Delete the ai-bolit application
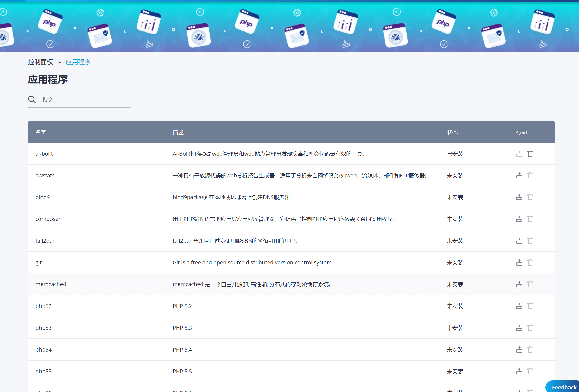 (530, 154)
